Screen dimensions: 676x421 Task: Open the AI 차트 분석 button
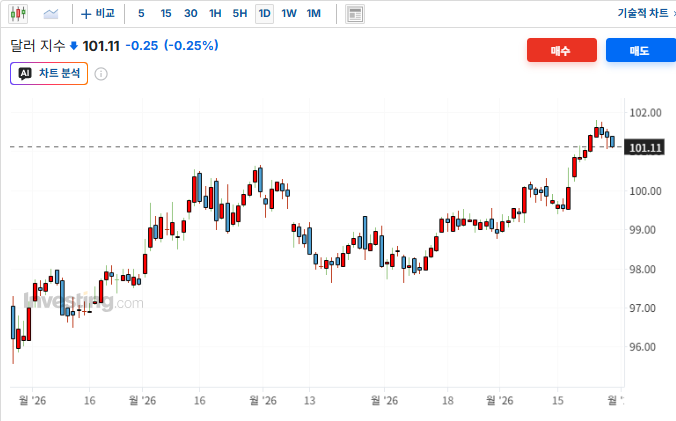coord(49,73)
